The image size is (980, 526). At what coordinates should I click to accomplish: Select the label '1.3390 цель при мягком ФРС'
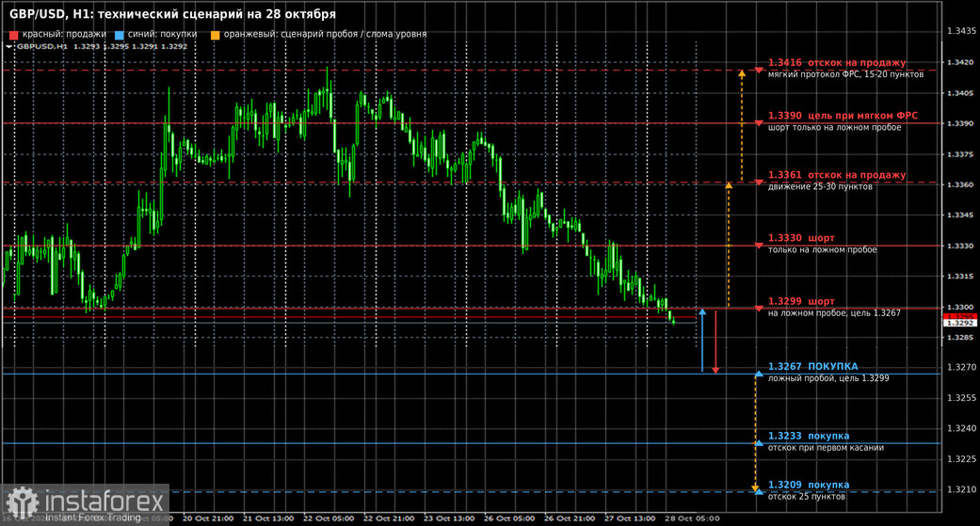[843, 116]
